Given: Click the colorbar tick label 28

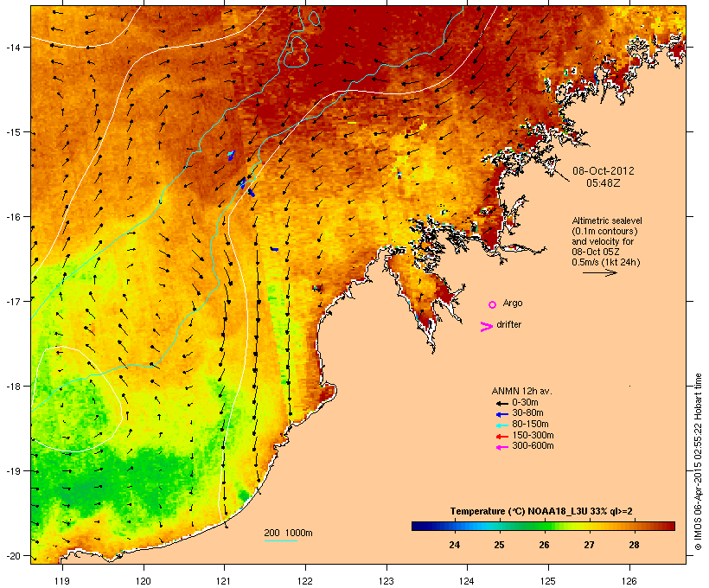Looking at the screenshot, I should click(x=634, y=545).
